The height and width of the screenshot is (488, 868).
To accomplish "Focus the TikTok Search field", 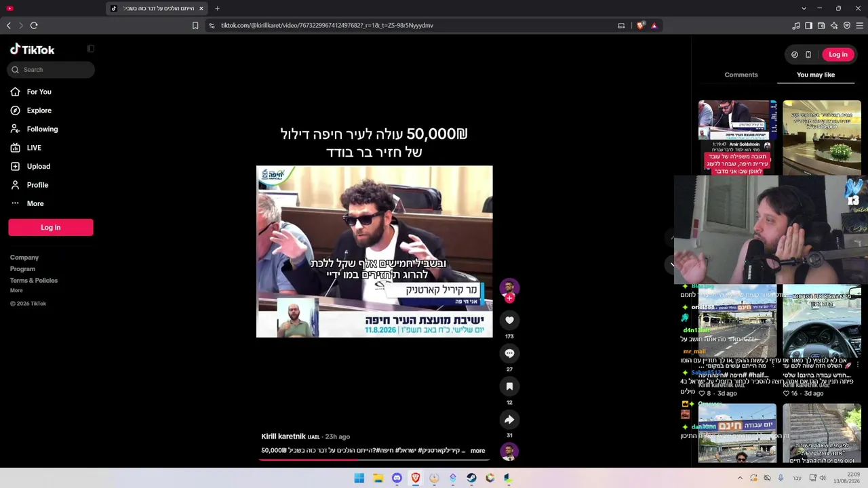I will click(x=52, y=70).
